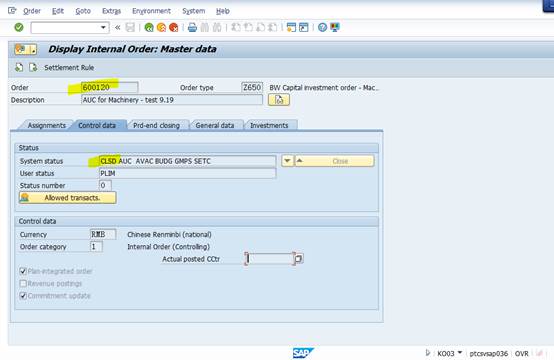
Task: Click the Actual posted CCtr input field
Action: pos(270,259)
